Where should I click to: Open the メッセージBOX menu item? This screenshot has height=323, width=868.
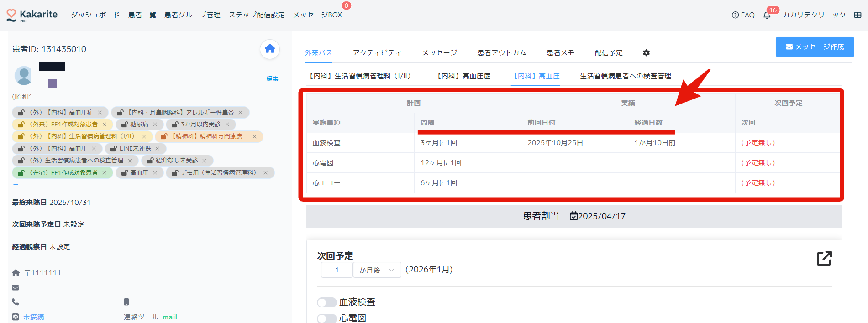[317, 15]
